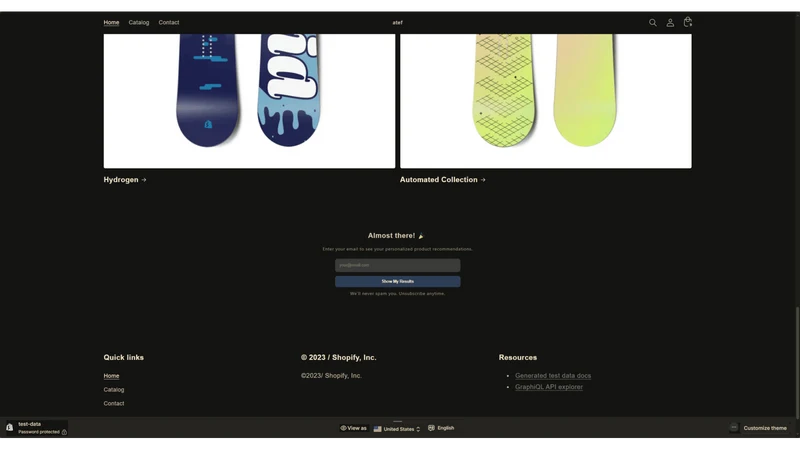Click the password protected info icon
Image resolution: width=800 pixels, height=450 pixels.
pos(64,432)
